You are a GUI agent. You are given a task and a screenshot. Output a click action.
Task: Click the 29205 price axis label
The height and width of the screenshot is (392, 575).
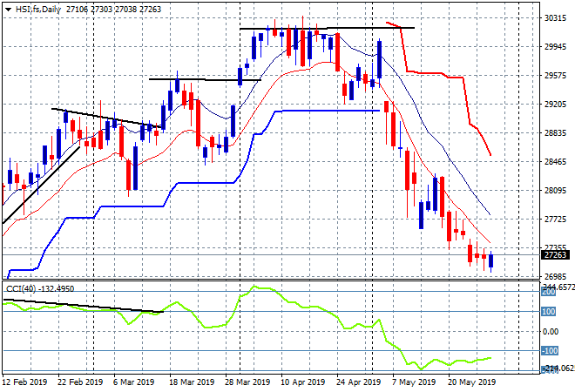coord(555,105)
